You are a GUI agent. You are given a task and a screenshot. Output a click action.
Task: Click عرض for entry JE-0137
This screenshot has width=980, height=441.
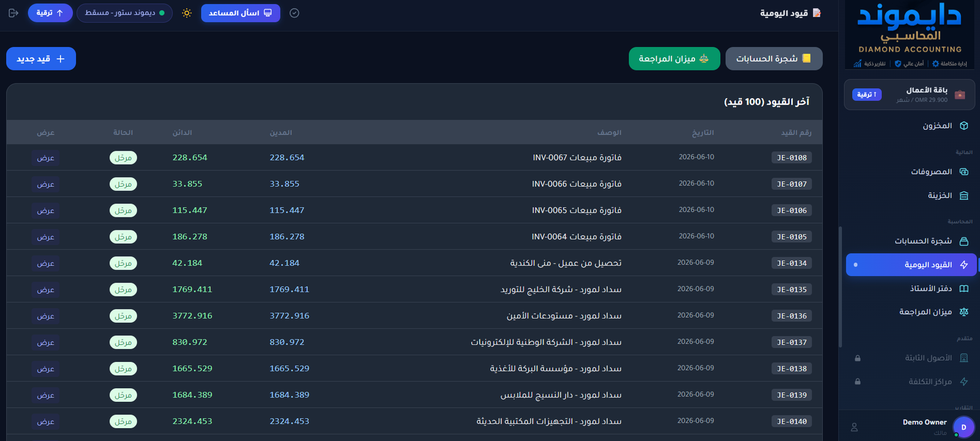coord(46,342)
